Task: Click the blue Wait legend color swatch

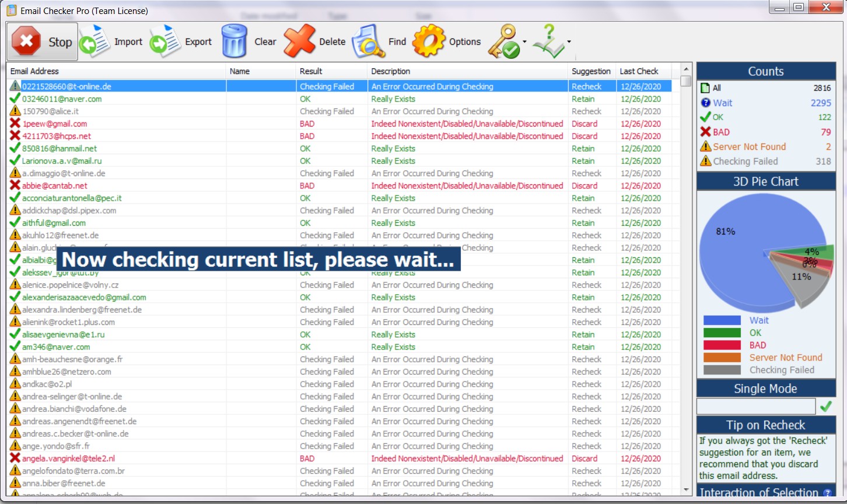Action: [722, 320]
